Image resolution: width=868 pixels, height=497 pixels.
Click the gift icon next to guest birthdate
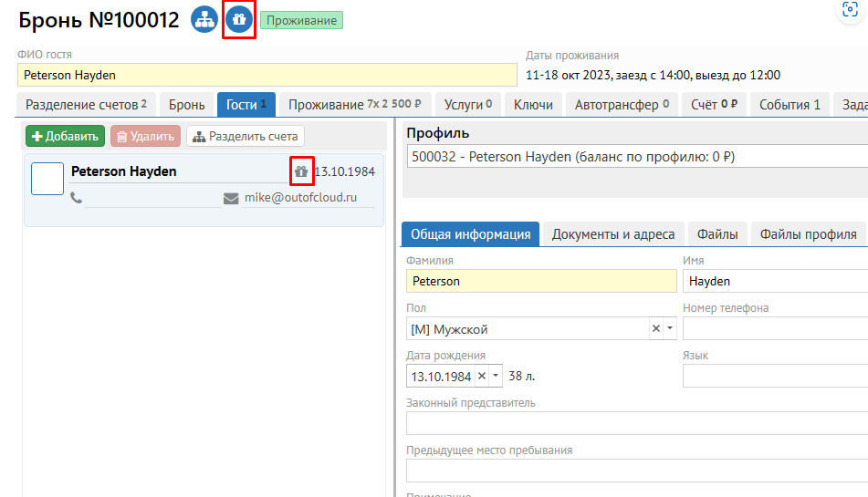(x=301, y=171)
